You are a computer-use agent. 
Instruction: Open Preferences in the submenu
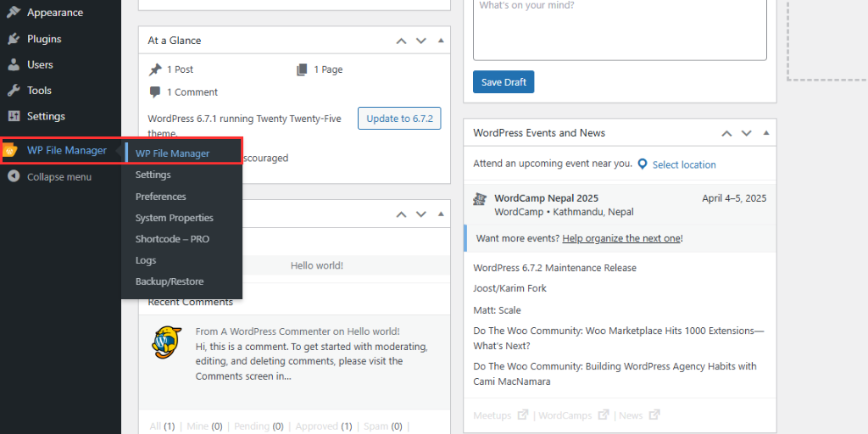tap(160, 197)
